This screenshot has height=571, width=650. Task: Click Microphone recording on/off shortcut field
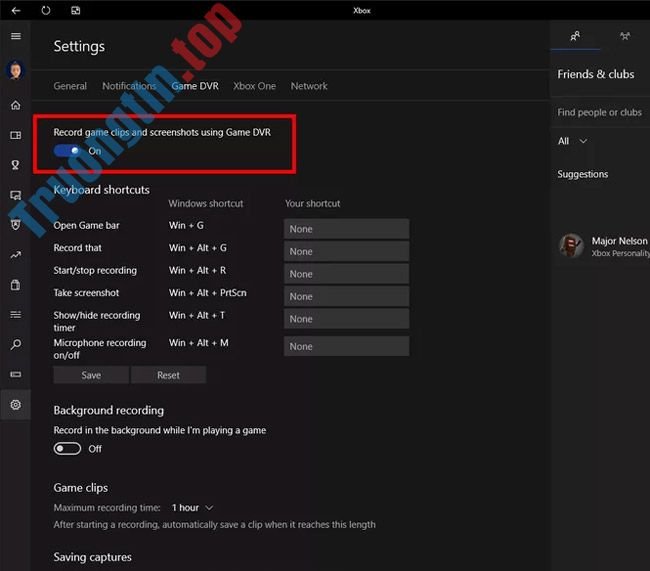coord(347,346)
